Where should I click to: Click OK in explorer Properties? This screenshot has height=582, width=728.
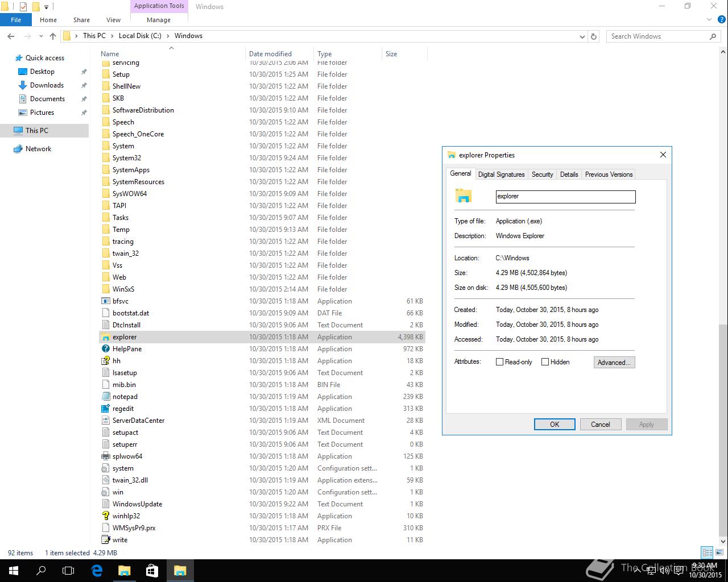pyautogui.click(x=555, y=425)
